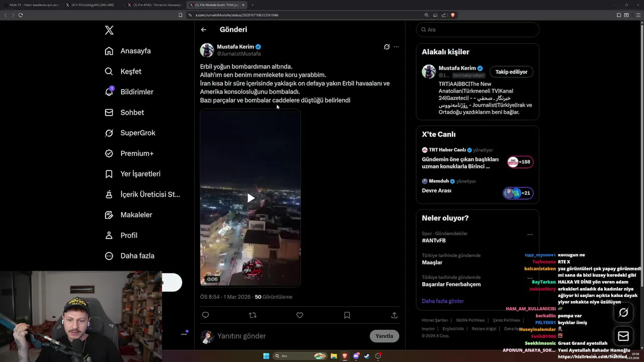The image size is (644, 362).
Task: Open Yer İşaretleri bookmarks
Action: pos(132,174)
